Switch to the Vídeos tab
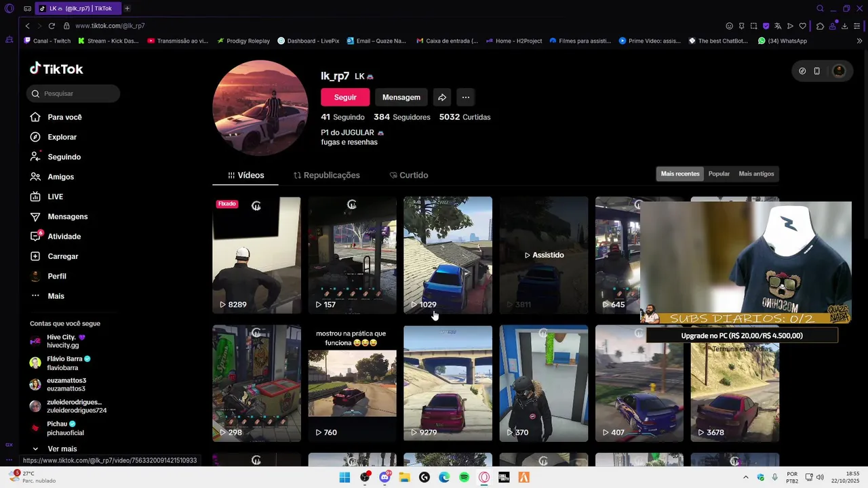 click(245, 175)
